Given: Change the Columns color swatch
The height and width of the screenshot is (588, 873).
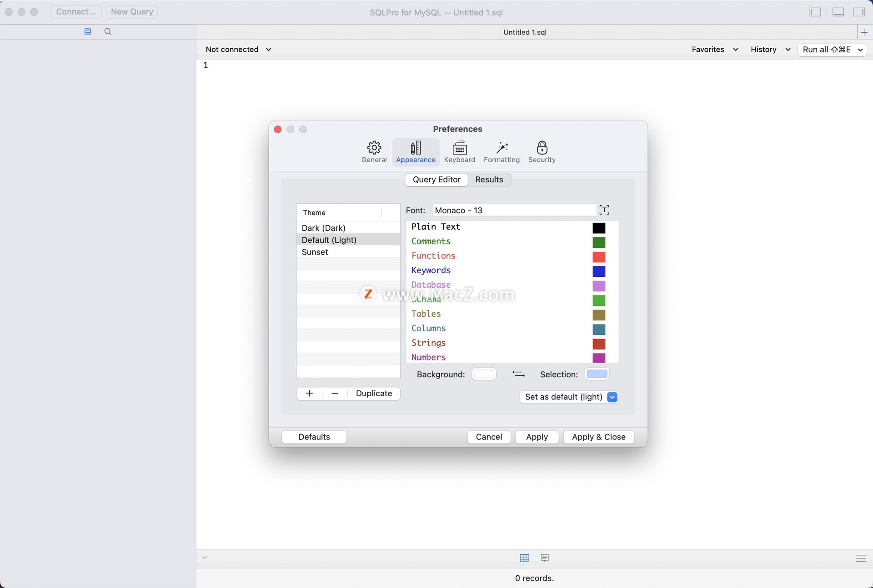Looking at the screenshot, I should coord(599,329).
